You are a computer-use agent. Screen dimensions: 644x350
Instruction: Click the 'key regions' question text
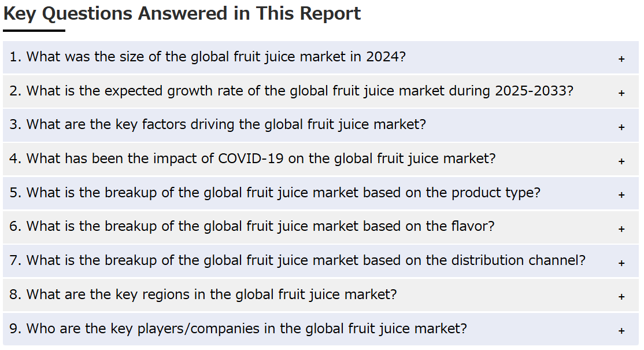pos(203,294)
